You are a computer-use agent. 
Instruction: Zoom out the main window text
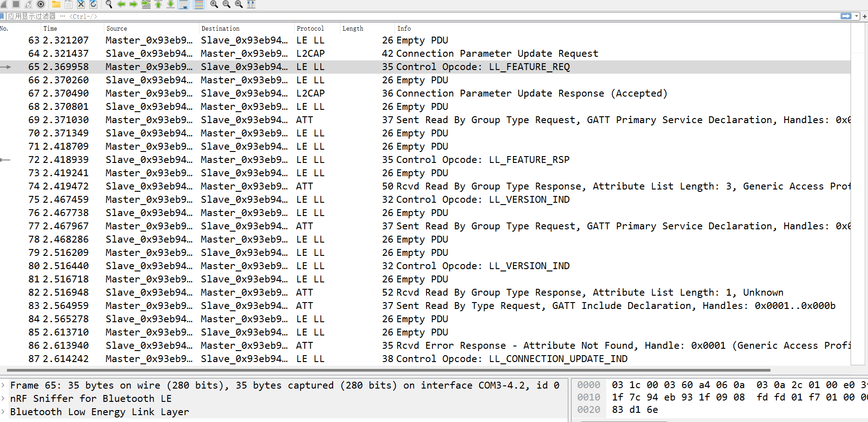(226, 4)
